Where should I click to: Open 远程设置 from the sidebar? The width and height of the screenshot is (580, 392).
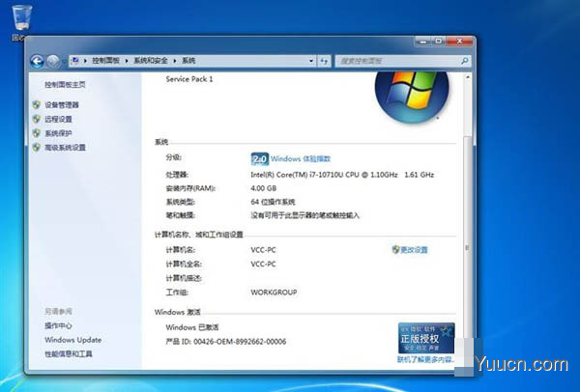[58, 119]
